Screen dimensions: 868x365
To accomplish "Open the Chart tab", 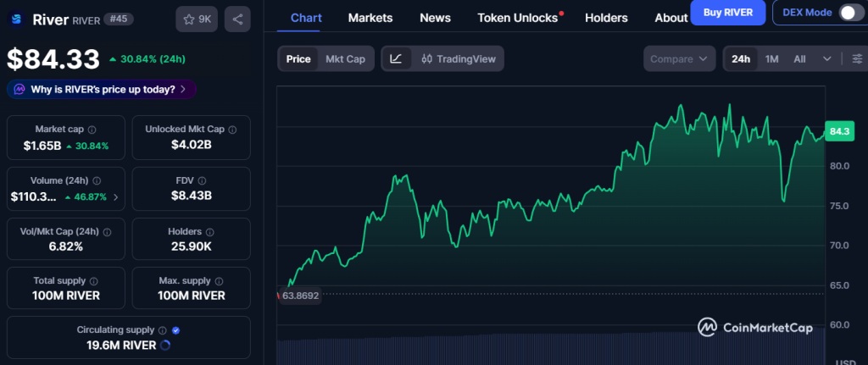I will click(x=305, y=18).
